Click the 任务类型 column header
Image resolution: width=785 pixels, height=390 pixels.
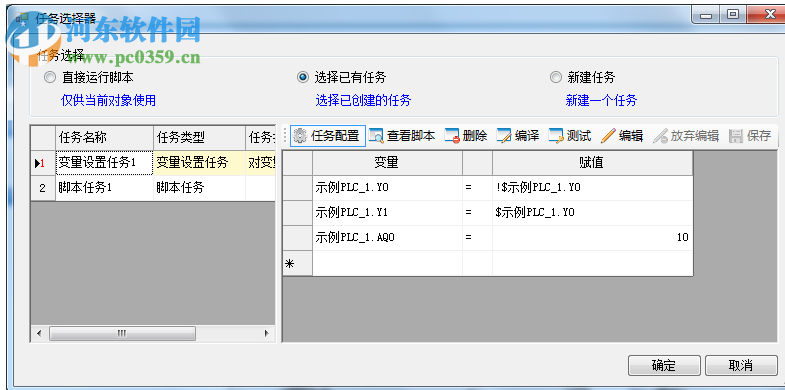(199, 138)
